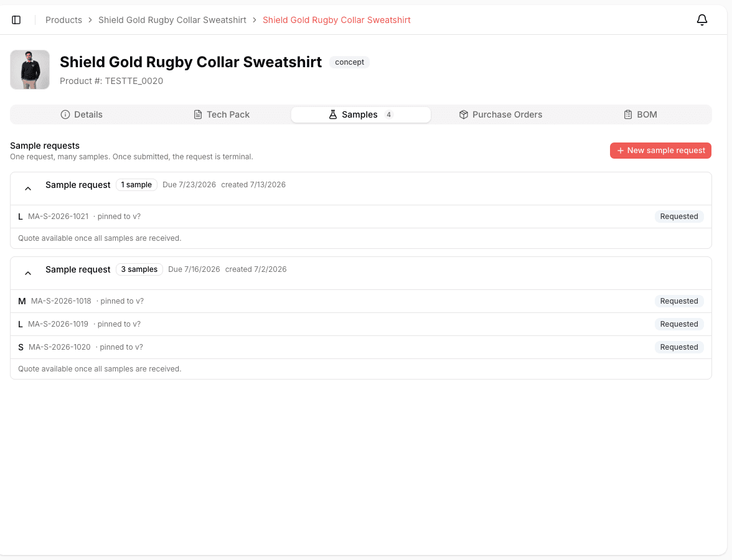This screenshot has width=732, height=560.
Task: Open notifications bell icon
Action: click(701, 20)
